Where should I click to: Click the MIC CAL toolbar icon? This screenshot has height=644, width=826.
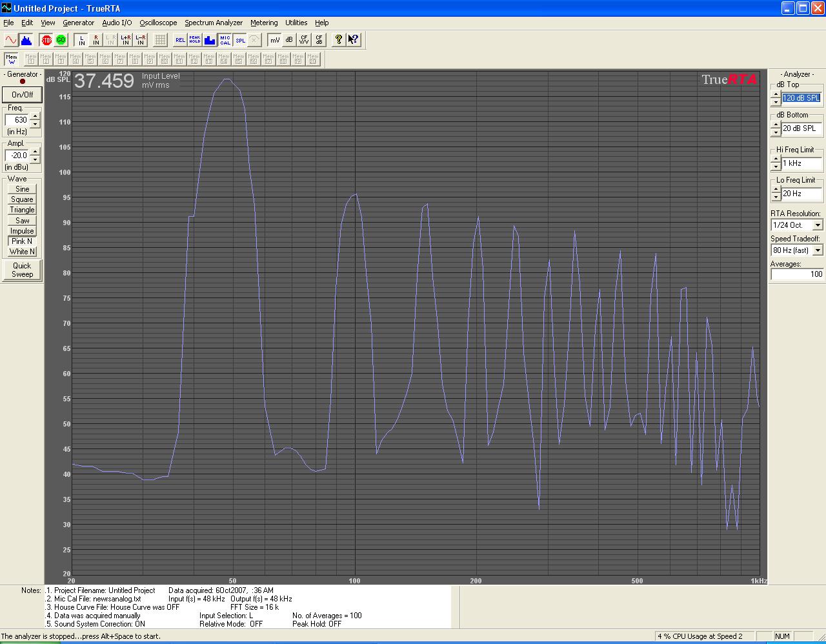click(x=225, y=40)
